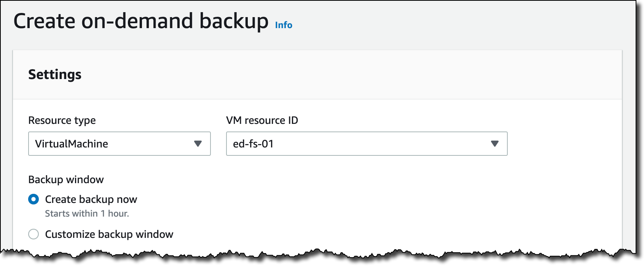Click the Starts within 1 hour description
This screenshot has width=644, height=266.
tap(87, 214)
